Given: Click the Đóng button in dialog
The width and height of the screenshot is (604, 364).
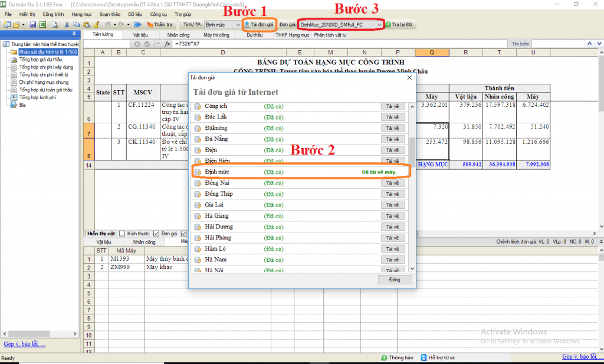Looking at the screenshot, I should pyautogui.click(x=395, y=280).
